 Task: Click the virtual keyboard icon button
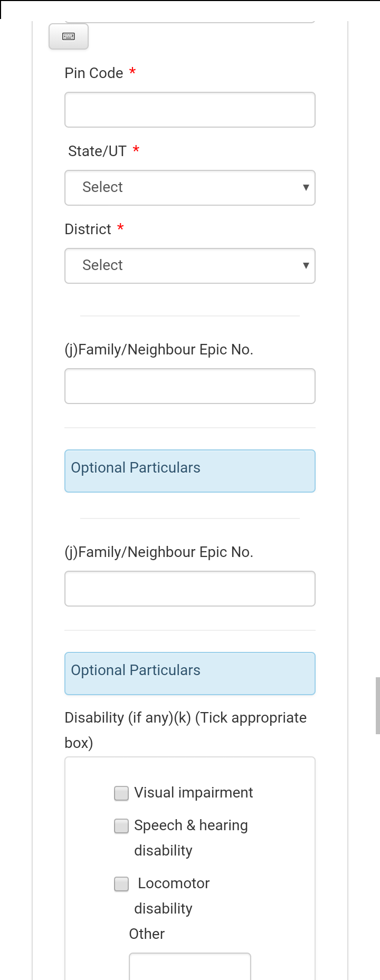pyautogui.click(x=69, y=36)
